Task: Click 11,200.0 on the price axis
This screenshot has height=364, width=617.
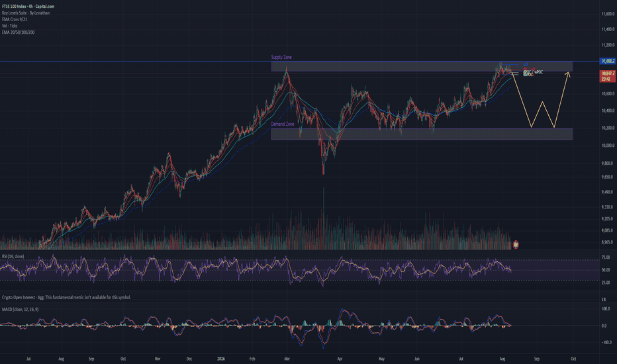Action: click(608, 45)
